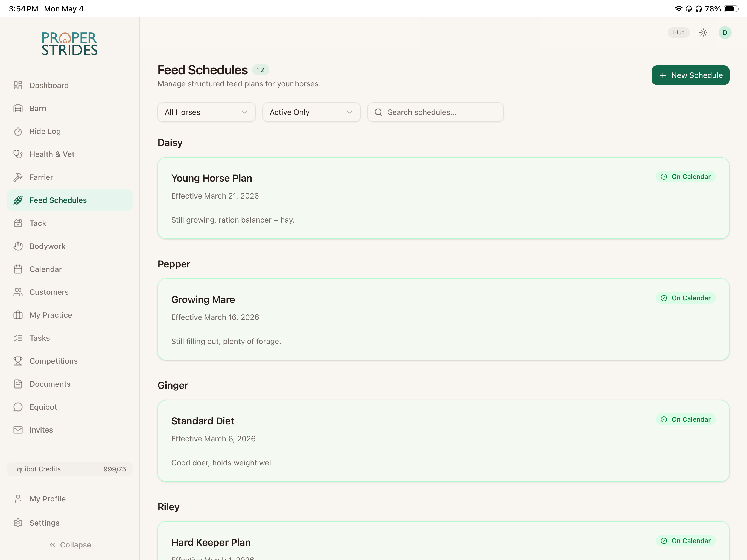The height and width of the screenshot is (560, 747).
Task: Go to Dashboard page
Action: click(x=70, y=86)
